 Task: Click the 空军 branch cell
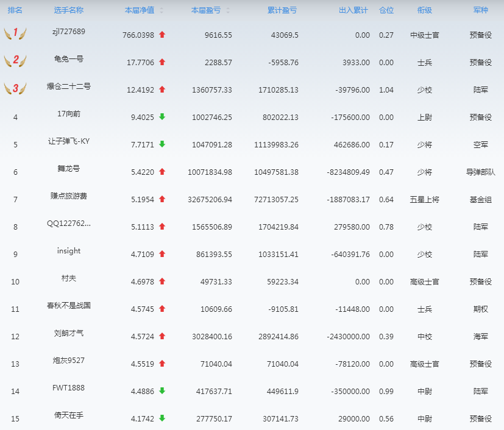click(x=480, y=144)
